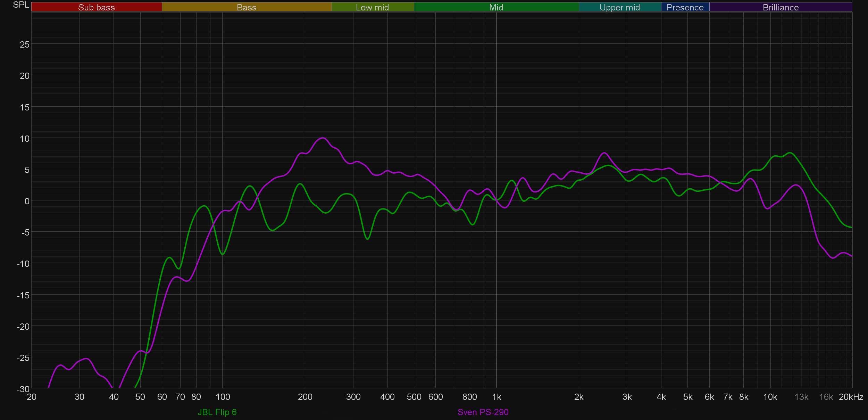The image size is (868, 420).
Task: Click the Presence band header
Action: coord(685,7)
